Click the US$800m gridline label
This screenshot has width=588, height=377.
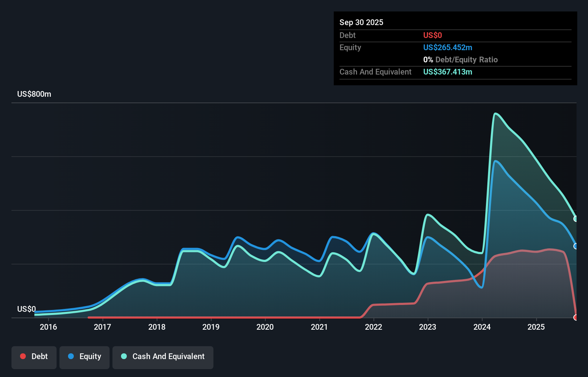click(34, 94)
